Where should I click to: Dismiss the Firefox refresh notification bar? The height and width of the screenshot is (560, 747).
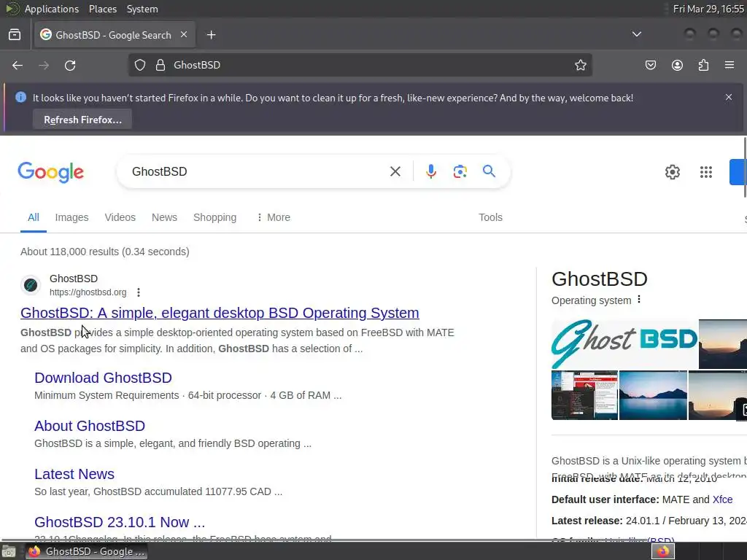[x=729, y=97]
